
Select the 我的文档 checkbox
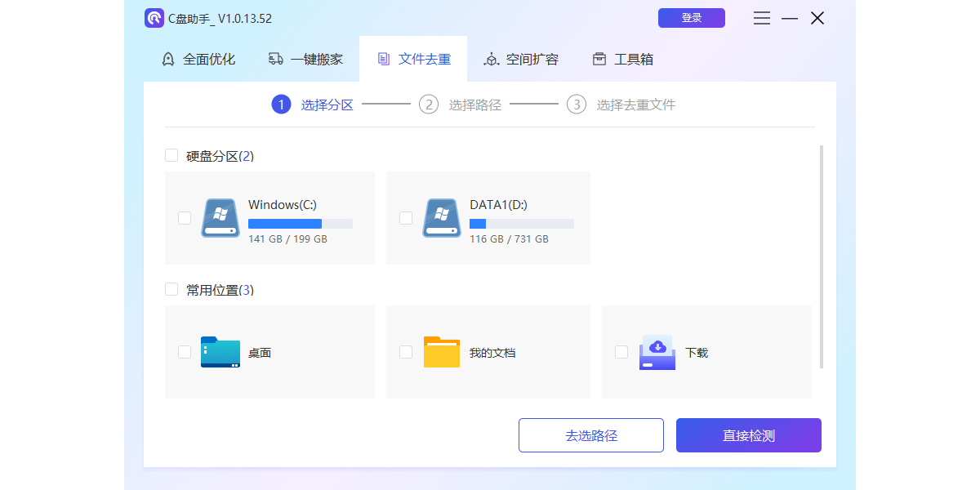pos(406,351)
